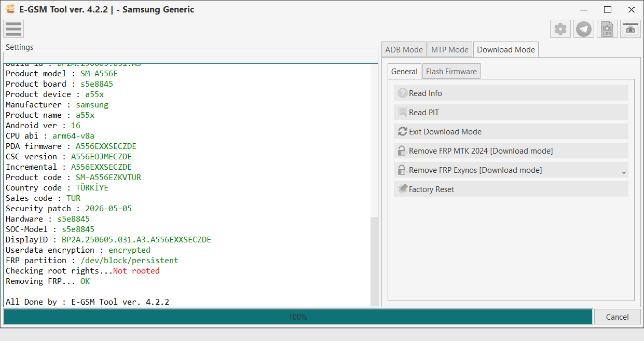Image resolution: width=644 pixels, height=341 pixels.
Task: Click DisplayID BP2A.250605.031.A3.A556EXXSECZDE value
Action: click(x=136, y=240)
